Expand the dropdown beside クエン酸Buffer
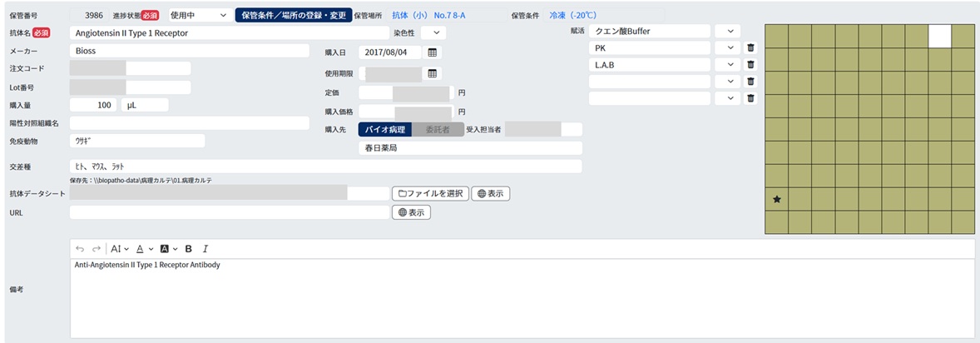980x343 pixels. 728,31
